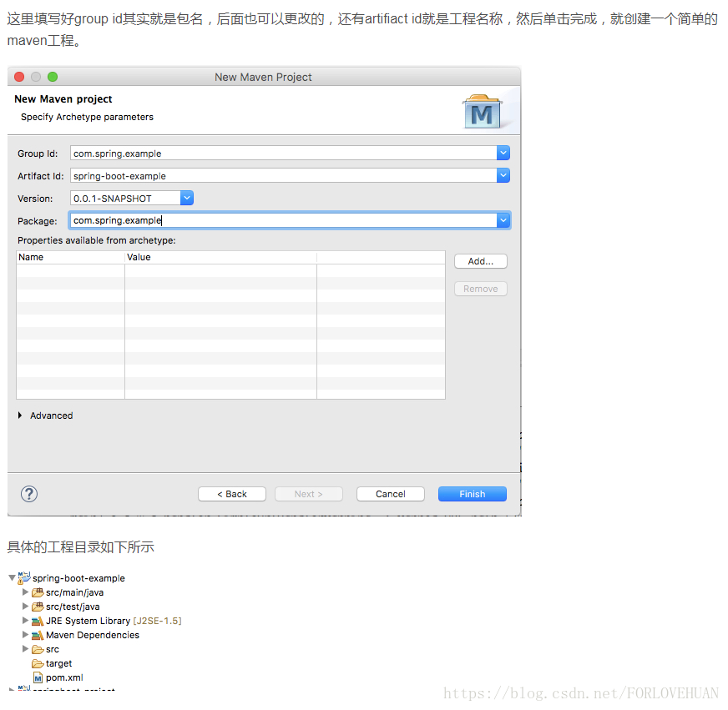Collapse the spring-boot-example project tree
The image size is (728, 710).
pos(12,577)
